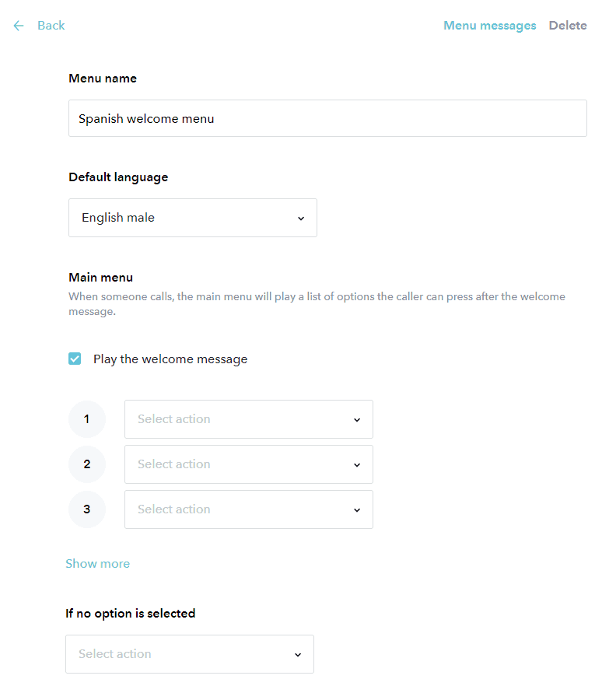Click the chevron beside English male
Viewport: 602px width, 700px height.
pyautogui.click(x=301, y=219)
